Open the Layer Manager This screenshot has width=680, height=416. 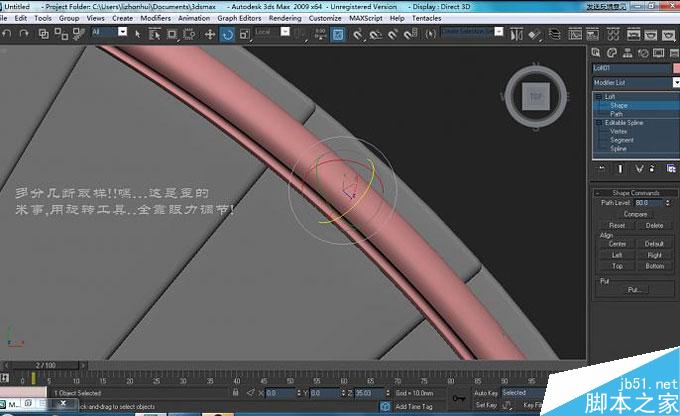[x=554, y=34]
